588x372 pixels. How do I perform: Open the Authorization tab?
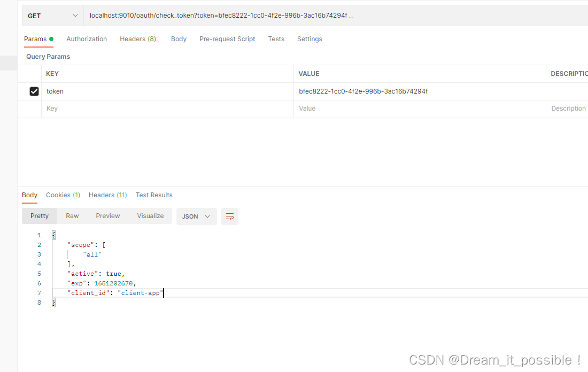point(87,39)
